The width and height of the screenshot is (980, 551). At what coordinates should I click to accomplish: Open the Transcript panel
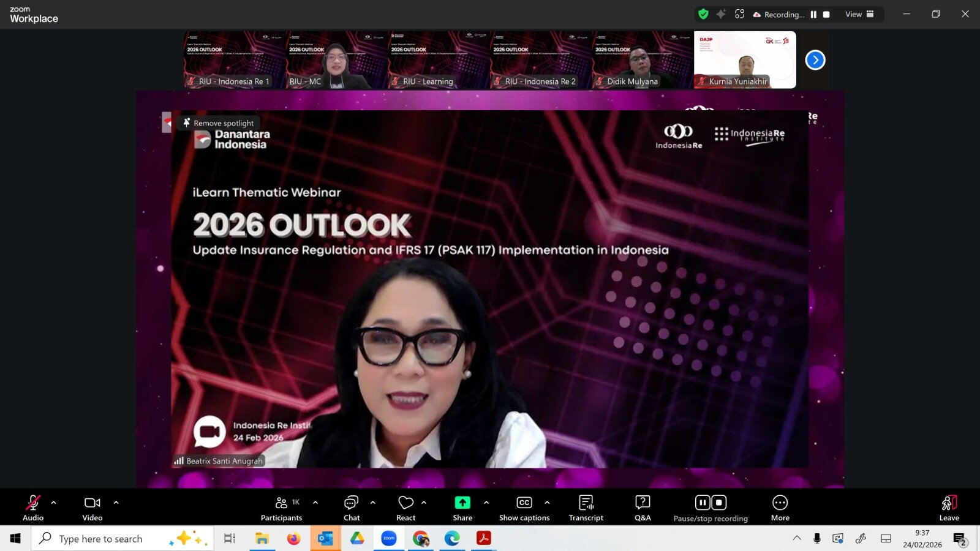click(x=586, y=508)
